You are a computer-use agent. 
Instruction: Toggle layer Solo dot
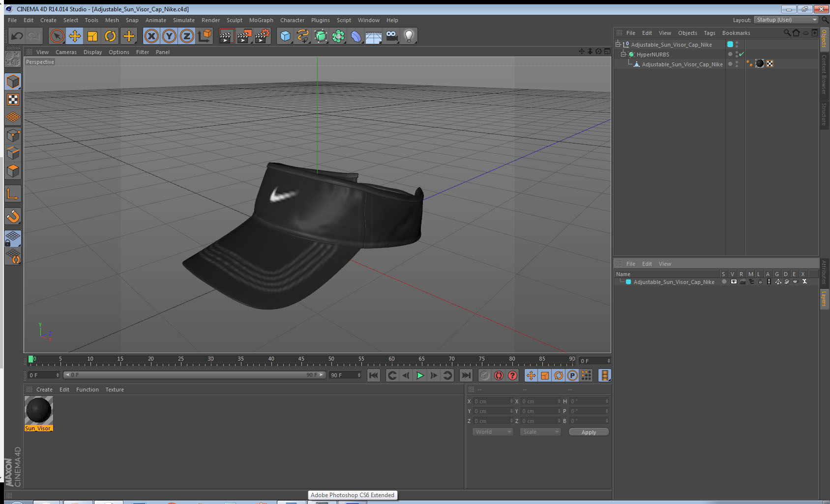click(x=724, y=282)
